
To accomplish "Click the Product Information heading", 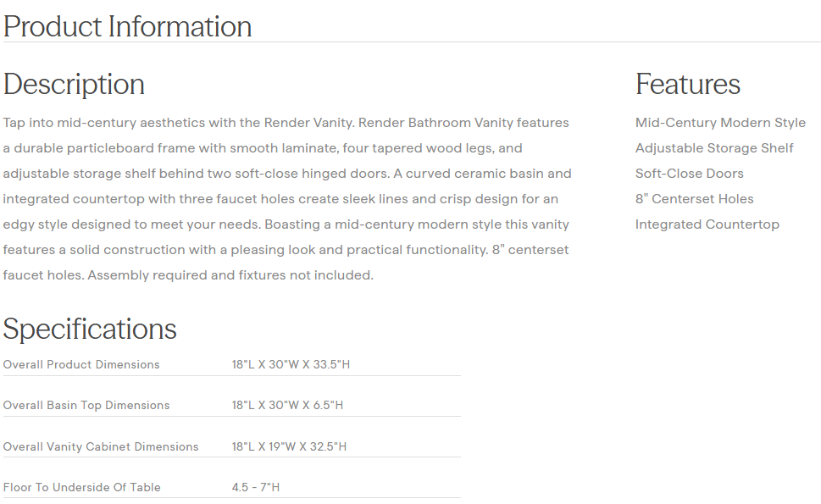I will pyautogui.click(x=127, y=26).
